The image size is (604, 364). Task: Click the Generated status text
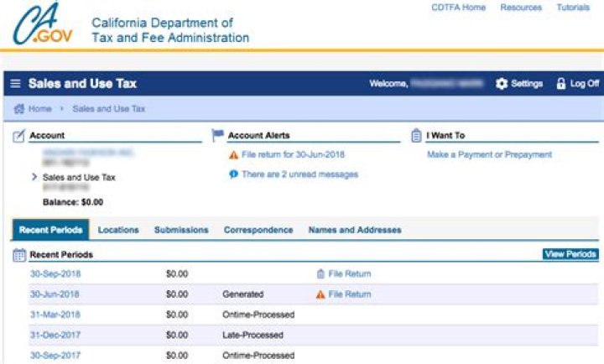click(x=243, y=294)
